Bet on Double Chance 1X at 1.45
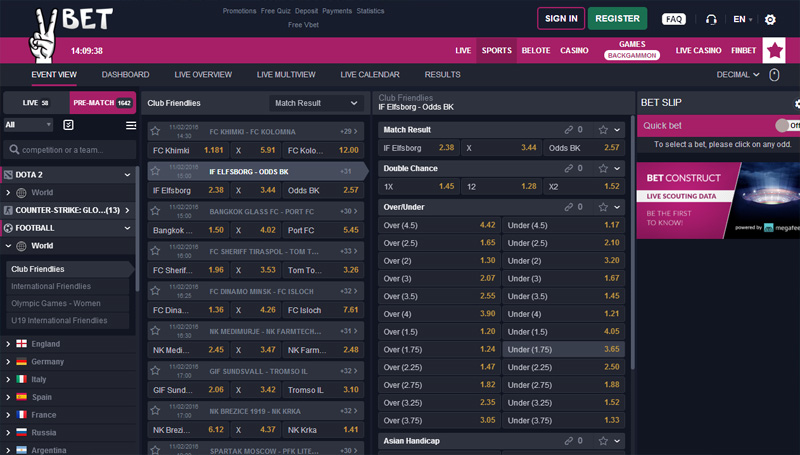Image resolution: width=800 pixels, height=455 pixels. coord(419,187)
